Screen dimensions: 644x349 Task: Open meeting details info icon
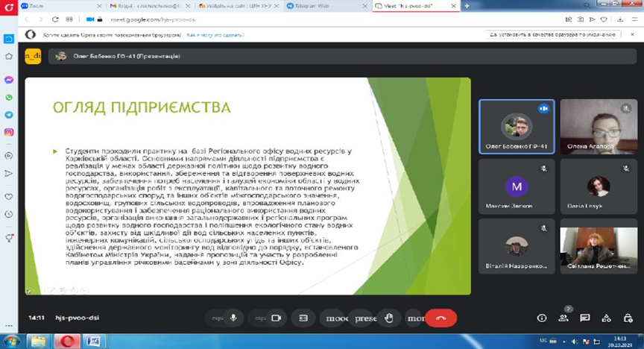pyautogui.click(x=542, y=318)
